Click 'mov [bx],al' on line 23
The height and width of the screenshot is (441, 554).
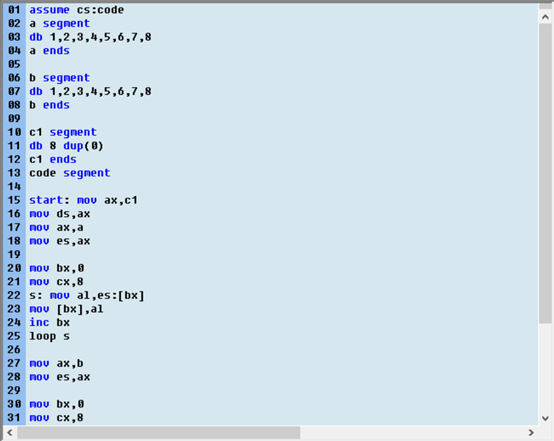(66, 309)
